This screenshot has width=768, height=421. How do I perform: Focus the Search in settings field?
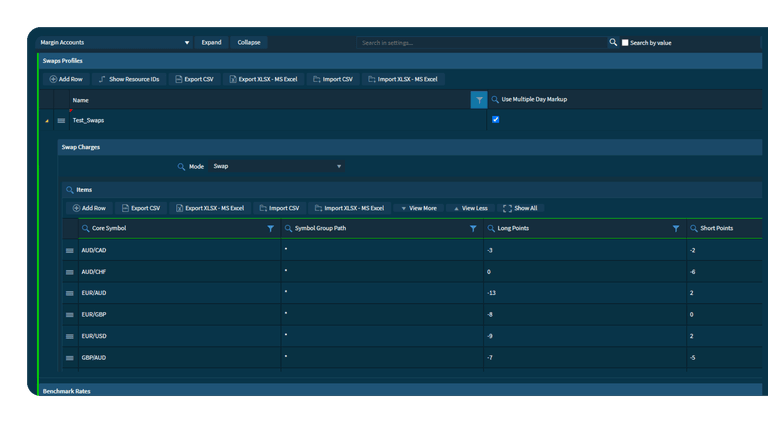click(481, 43)
